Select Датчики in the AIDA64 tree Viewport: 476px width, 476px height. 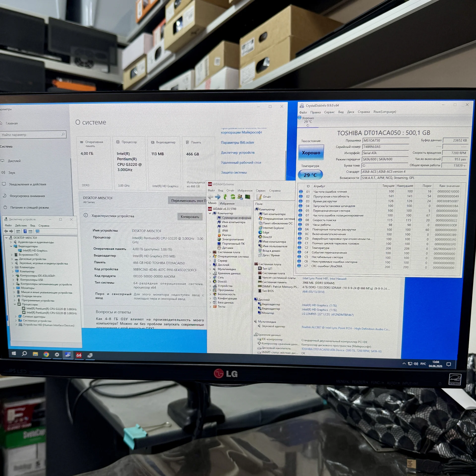pyautogui.click(x=225, y=248)
